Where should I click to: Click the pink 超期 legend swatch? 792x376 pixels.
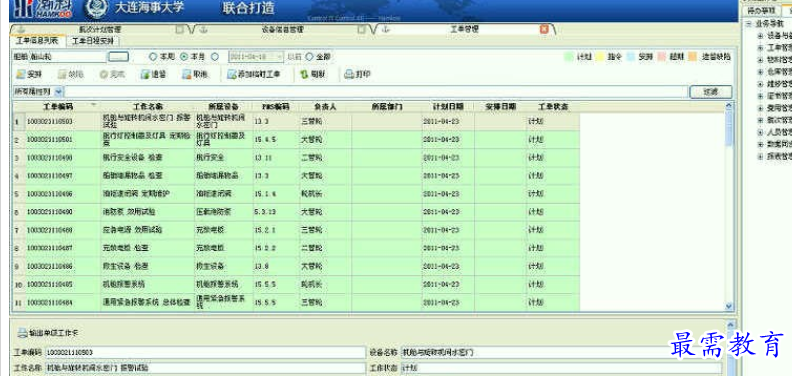click(662, 57)
